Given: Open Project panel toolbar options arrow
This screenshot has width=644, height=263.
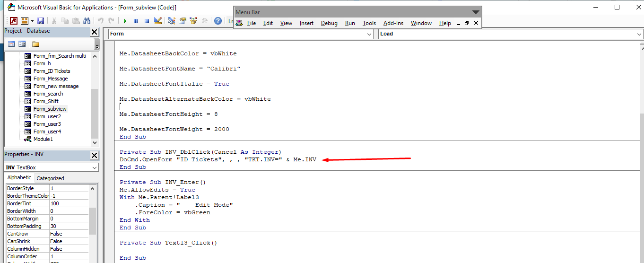Looking at the screenshot, I should coord(97,45).
